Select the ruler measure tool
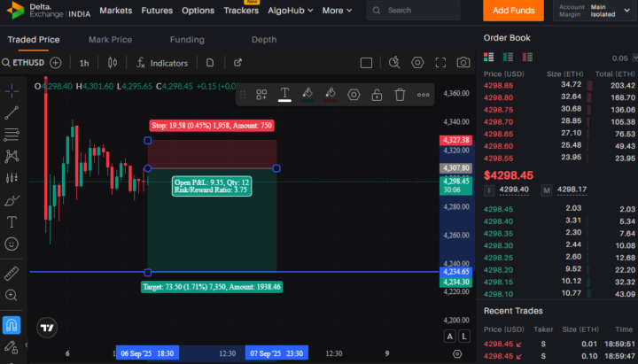This screenshot has width=638, height=364. [x=12, y=274]
